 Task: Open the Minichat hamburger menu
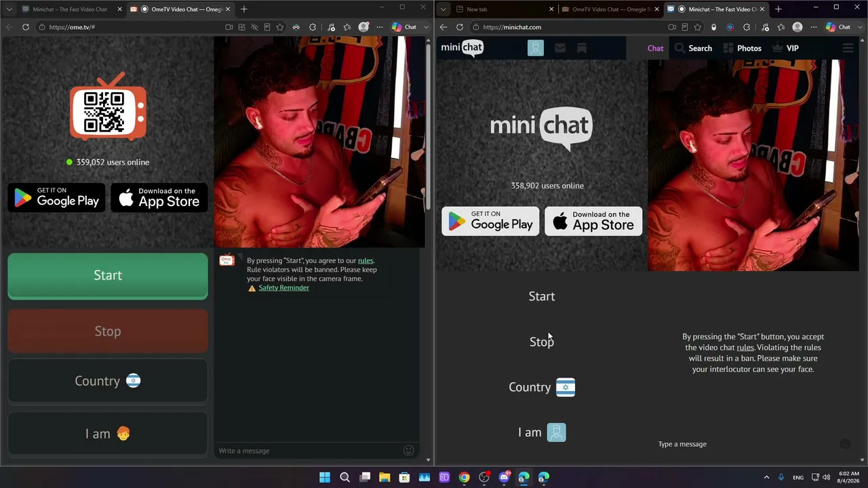pos(848,48)
